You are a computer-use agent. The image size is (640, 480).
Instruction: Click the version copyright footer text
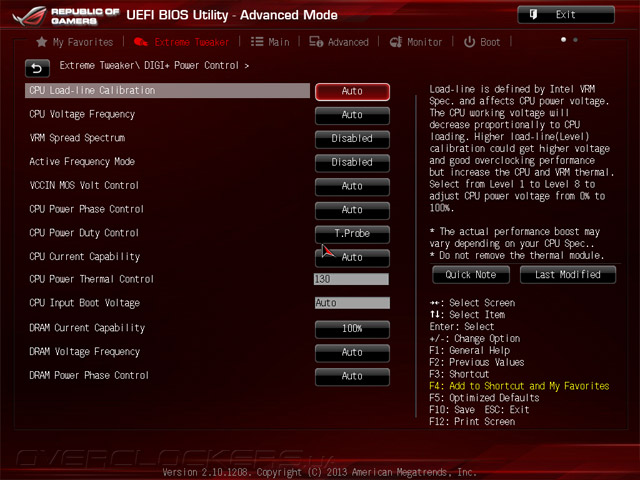tap(319, 472)
